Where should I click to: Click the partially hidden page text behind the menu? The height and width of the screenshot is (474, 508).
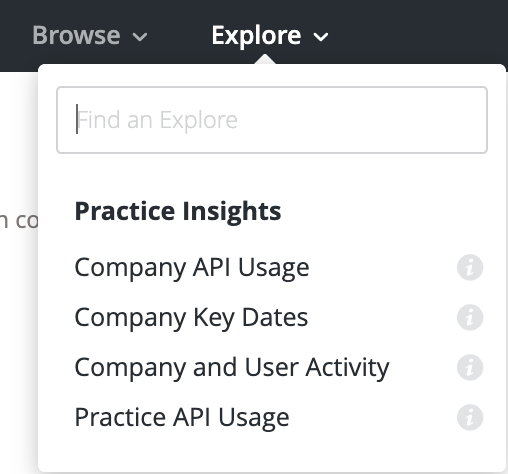coord(19,220)
